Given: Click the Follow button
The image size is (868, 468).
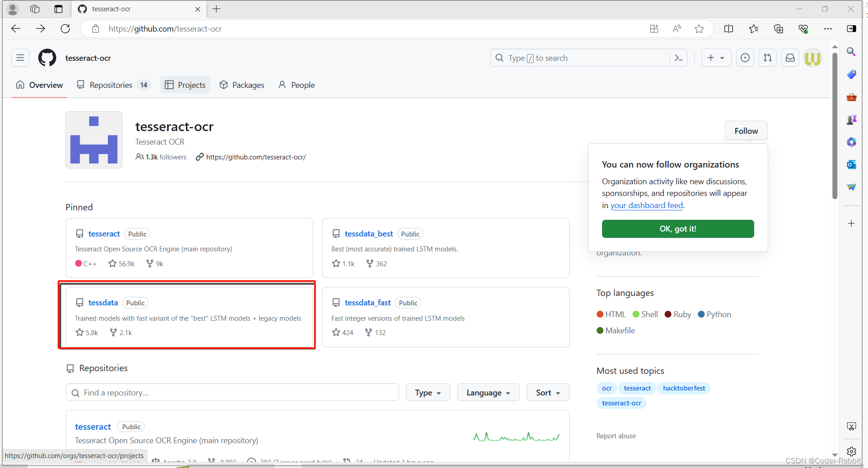Looking at the screenshot, I should pos(746,131).
